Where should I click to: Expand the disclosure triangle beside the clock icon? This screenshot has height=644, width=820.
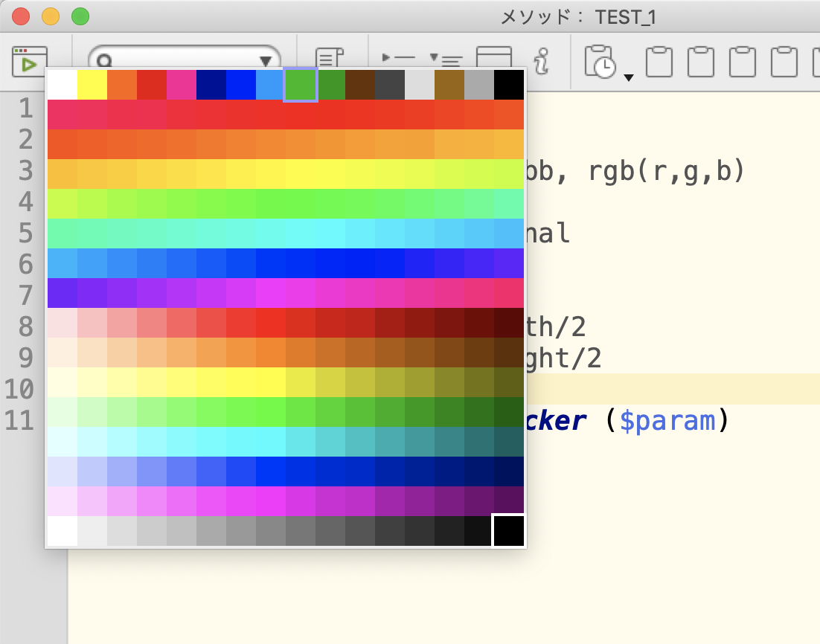pos(629,78)
